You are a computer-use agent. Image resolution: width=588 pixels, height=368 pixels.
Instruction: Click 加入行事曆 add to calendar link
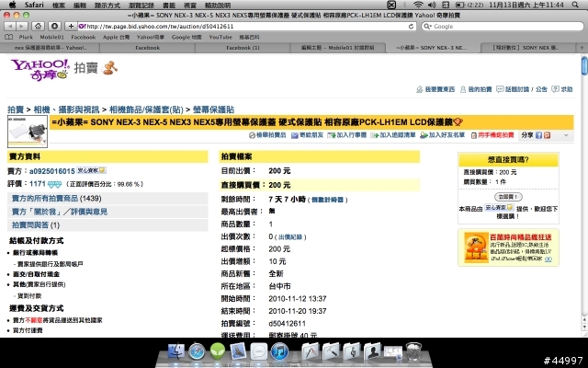(x=347, y=135)
